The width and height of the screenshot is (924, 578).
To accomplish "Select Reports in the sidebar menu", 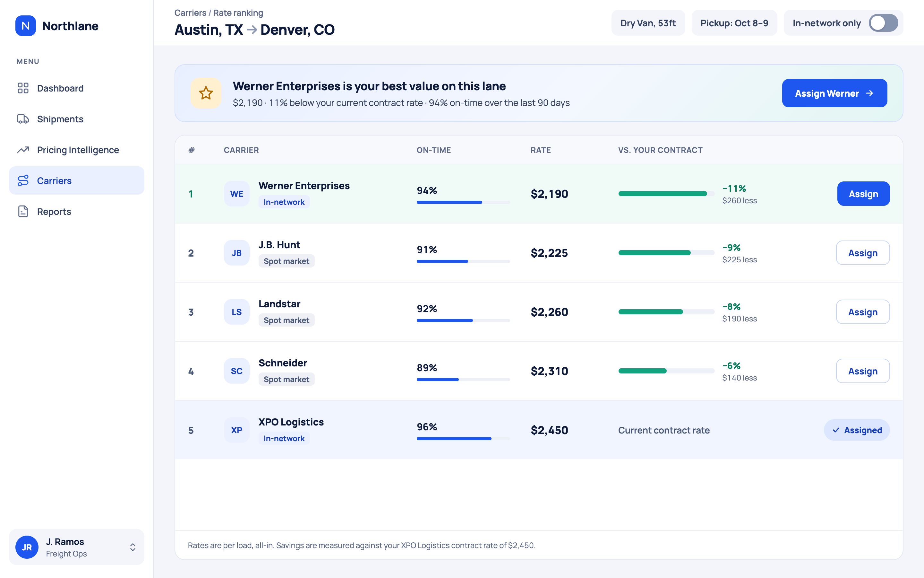I will [x=76, y=211].
